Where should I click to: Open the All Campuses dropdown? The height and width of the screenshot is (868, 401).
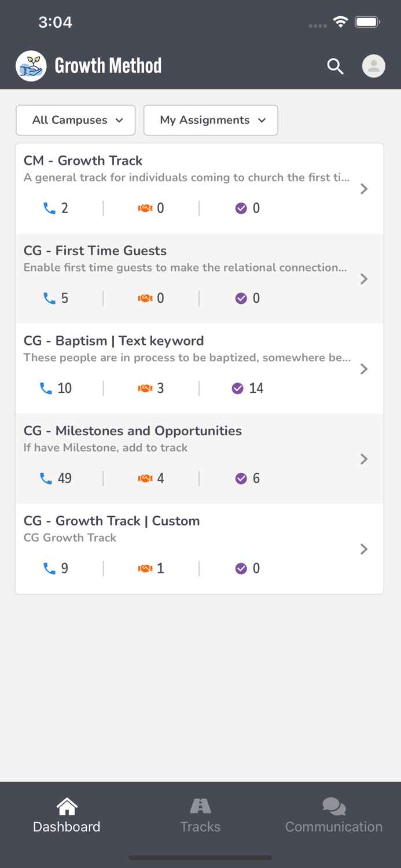click(75, 120)
